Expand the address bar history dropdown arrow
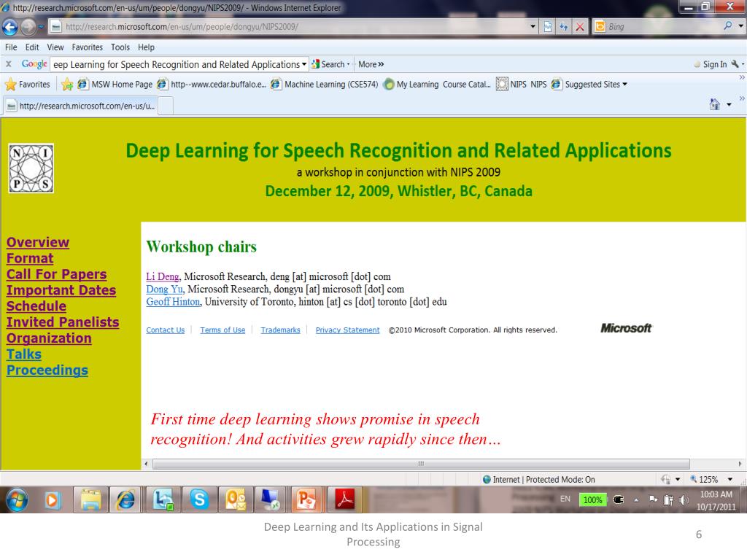 pos(533,27)
